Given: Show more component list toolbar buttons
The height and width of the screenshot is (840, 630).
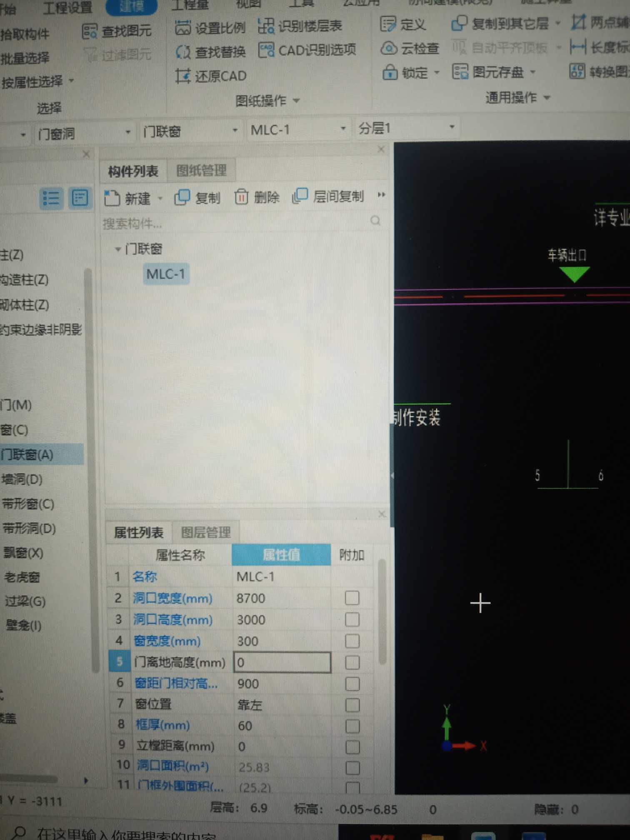Looking at the screenshot, I should (x=381, y=195).
